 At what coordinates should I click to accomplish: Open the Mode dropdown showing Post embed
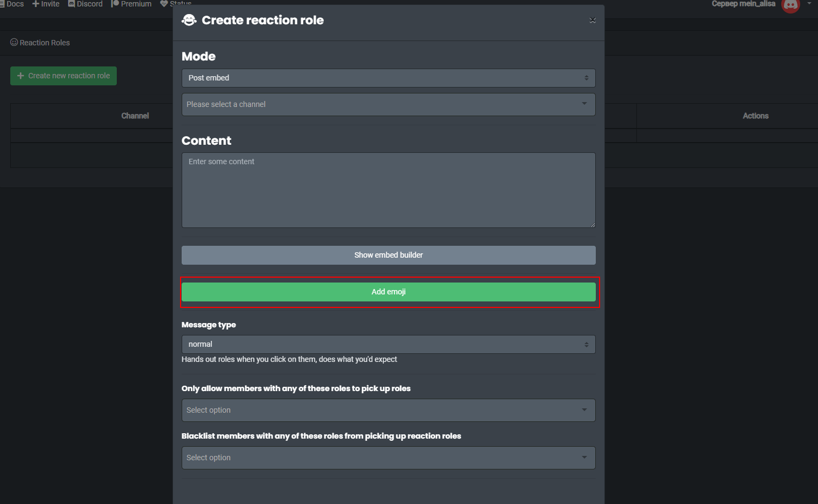pos(388,78)
